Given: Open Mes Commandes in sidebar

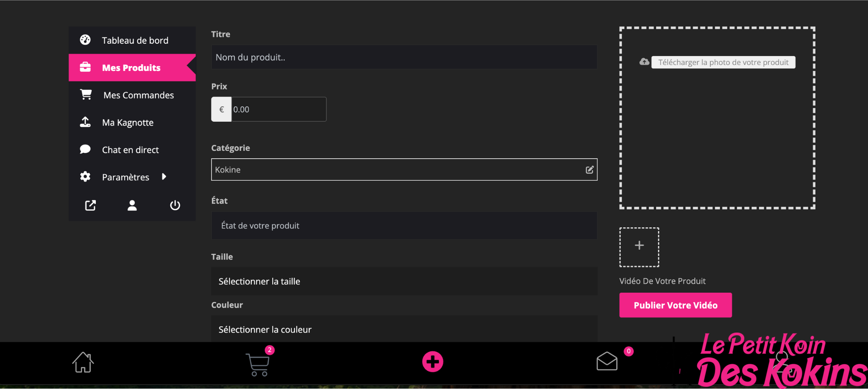Looking at the screenshot, I should click(138, 95).
